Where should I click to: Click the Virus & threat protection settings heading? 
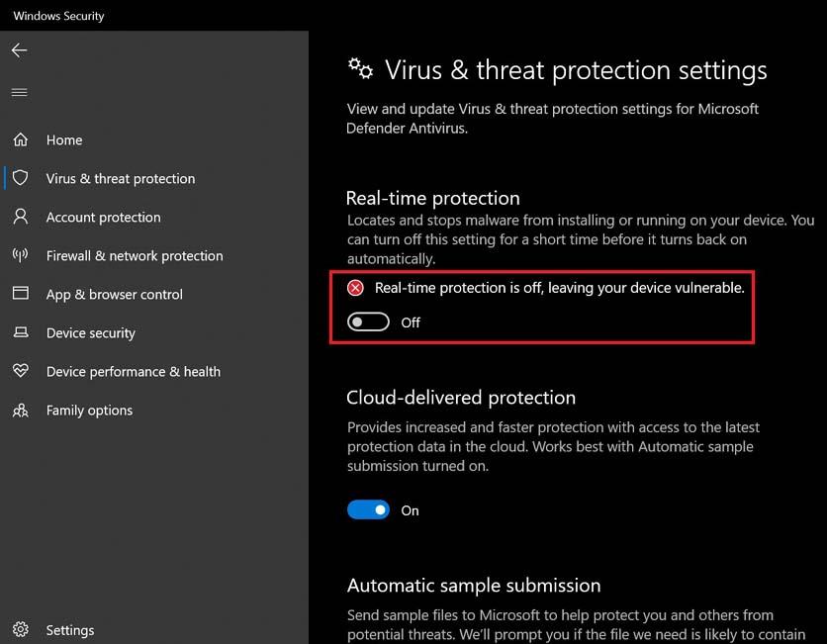pos(575,70)
